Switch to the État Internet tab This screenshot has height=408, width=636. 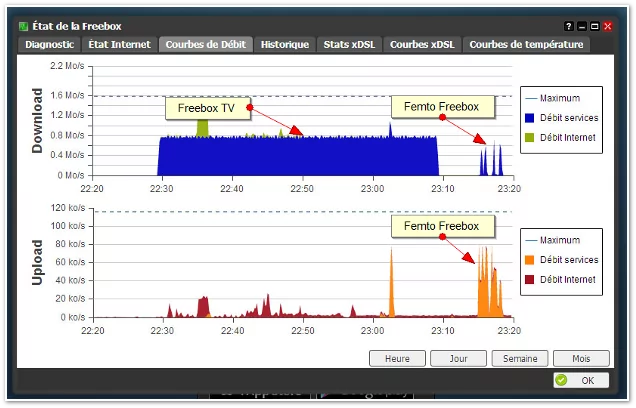click(x=119, y=44)
